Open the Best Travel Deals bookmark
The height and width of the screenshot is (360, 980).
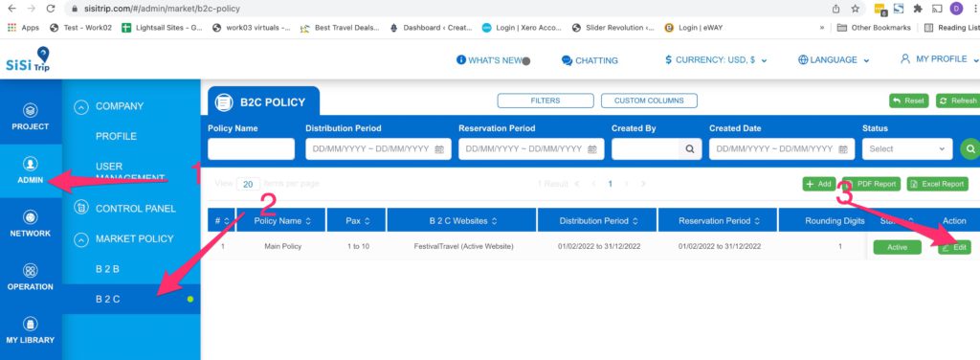tap(340, 28)
